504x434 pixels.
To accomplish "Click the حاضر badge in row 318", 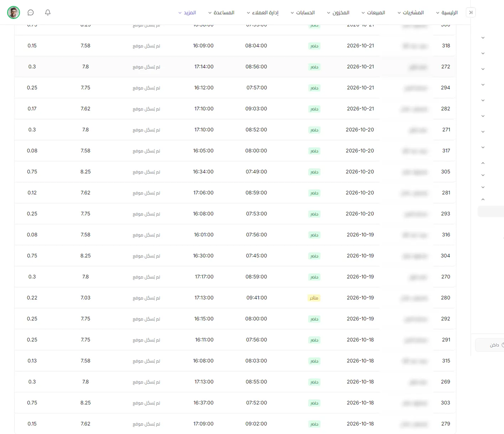I will [x=314, y=46].
